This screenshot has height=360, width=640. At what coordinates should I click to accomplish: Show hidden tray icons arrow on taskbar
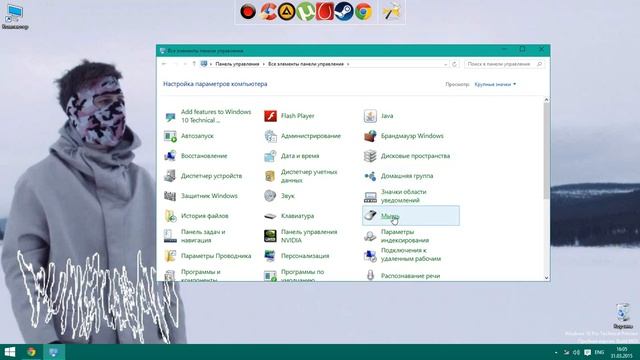click(x=556, y=352)
